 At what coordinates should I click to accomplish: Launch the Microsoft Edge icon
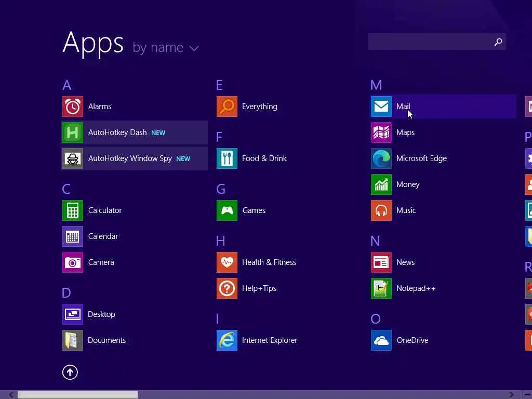click(x=381, y=158)
